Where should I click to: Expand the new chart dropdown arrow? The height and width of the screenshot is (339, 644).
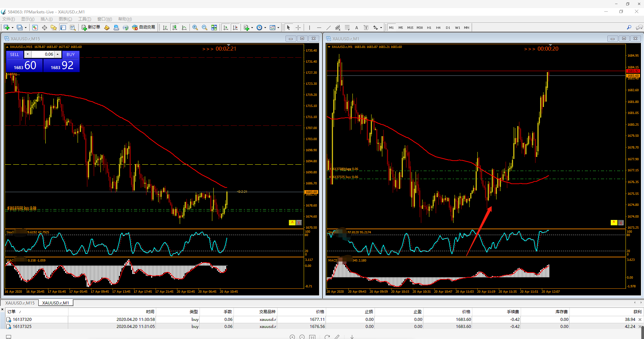tap(12, 28)
